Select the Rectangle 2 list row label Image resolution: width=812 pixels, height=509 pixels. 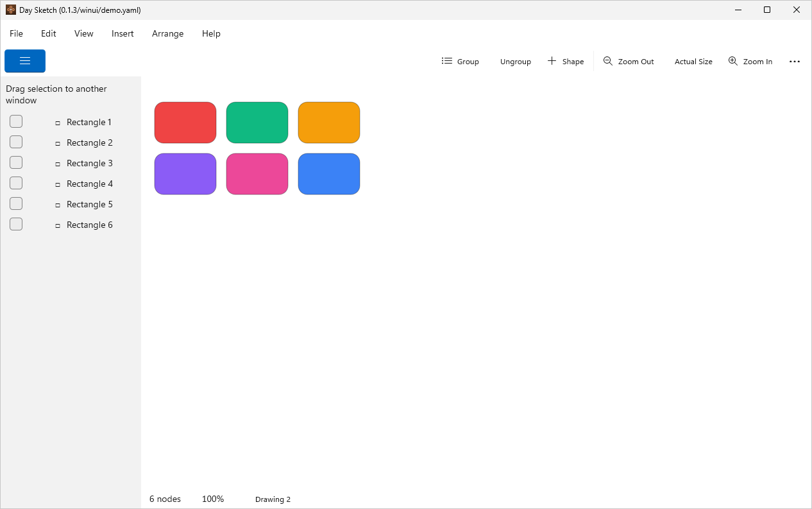point(90,142)
